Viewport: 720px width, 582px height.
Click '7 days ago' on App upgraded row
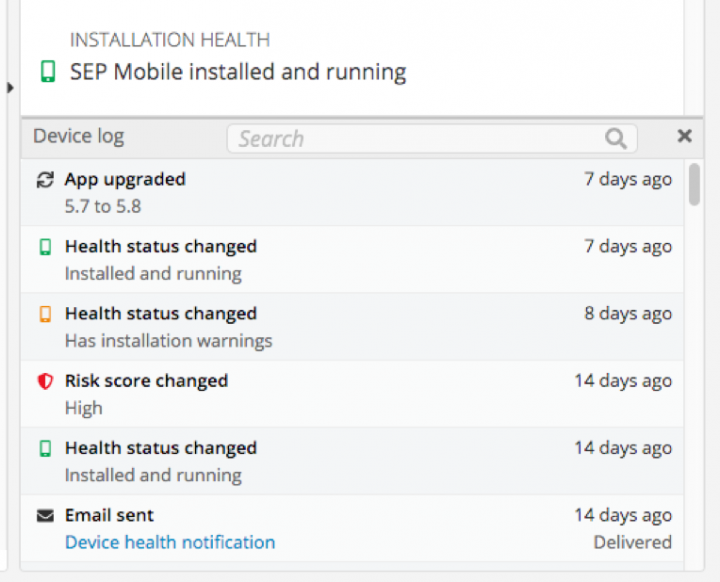pos(628,179)
